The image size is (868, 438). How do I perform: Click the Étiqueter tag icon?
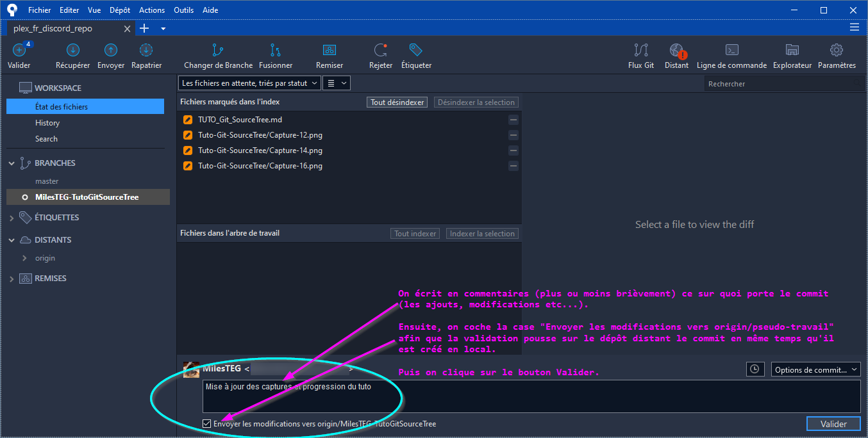(416, 51)
